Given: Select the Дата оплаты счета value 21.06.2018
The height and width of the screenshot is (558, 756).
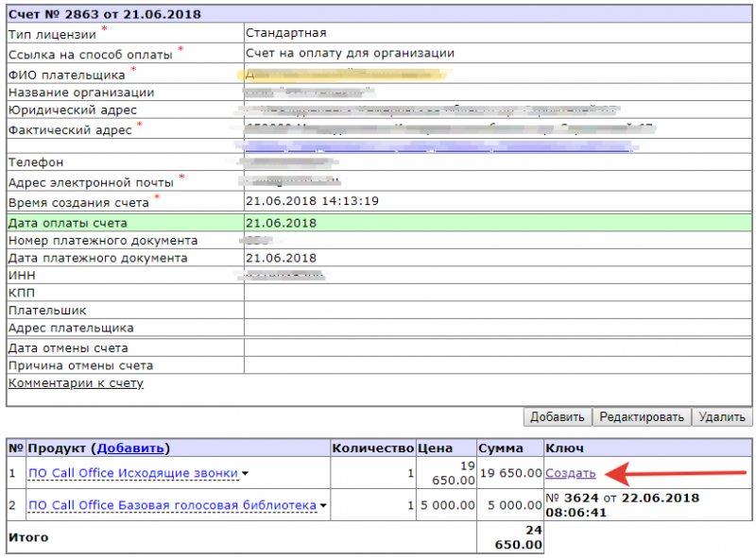Looking at the screenshot, I should point(281,223).
